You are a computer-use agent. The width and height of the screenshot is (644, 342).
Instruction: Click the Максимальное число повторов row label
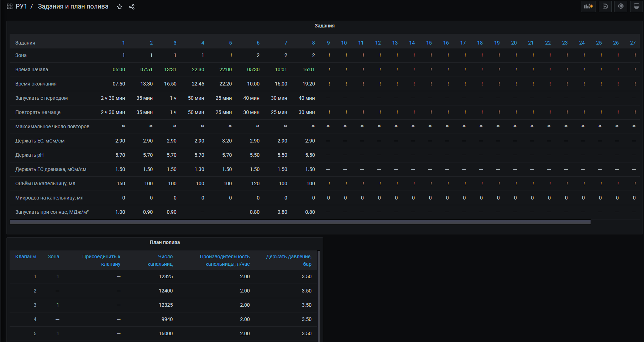tap(52, 126)
